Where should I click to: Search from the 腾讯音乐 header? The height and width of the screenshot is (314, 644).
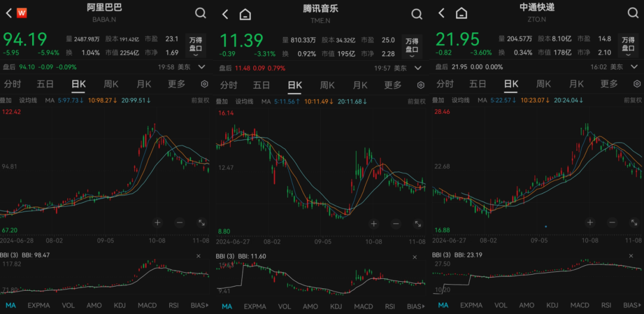(417, 15)
